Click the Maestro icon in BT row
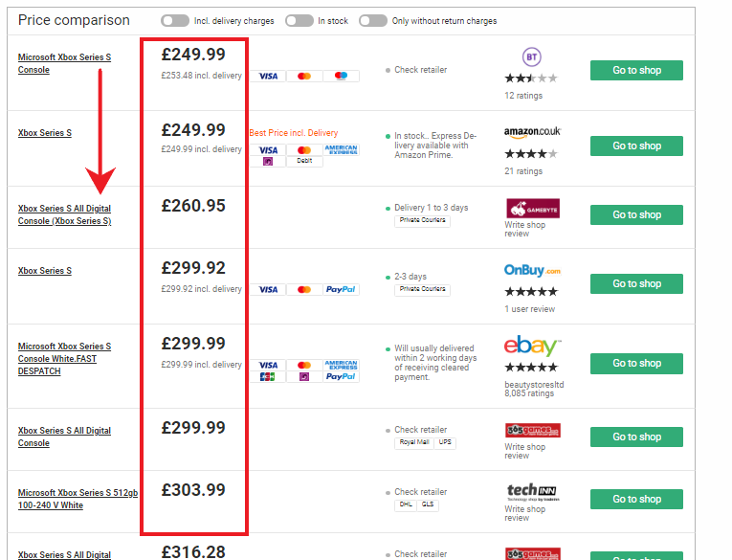This screenshot has height=560, width=732. coord(341,76)
